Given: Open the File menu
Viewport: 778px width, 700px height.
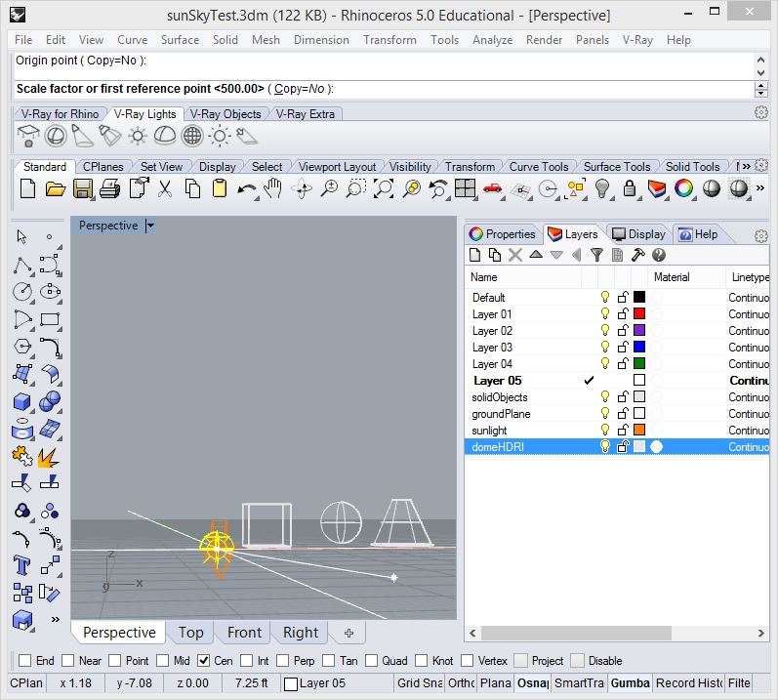Looking at the screenshot, I should (x=23, y=40).
